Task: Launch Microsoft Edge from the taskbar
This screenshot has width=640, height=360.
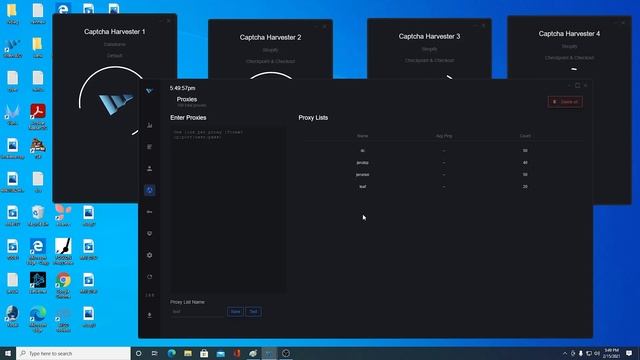Action: [171, 353]
